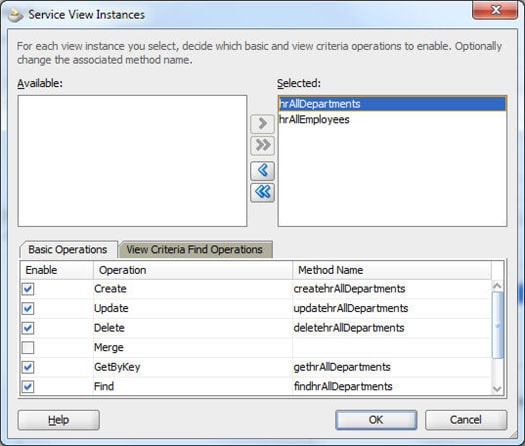This screenshot has width=525, height=446.
Task: Click the Cancel button
Action: [466, 420]
